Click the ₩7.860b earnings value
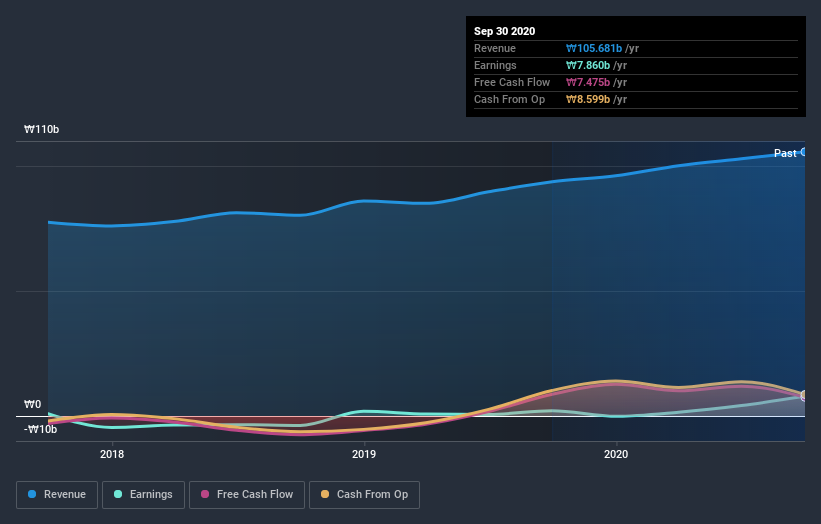The height and width of the screenshot is (524, 821). click(x=587, y=65)
